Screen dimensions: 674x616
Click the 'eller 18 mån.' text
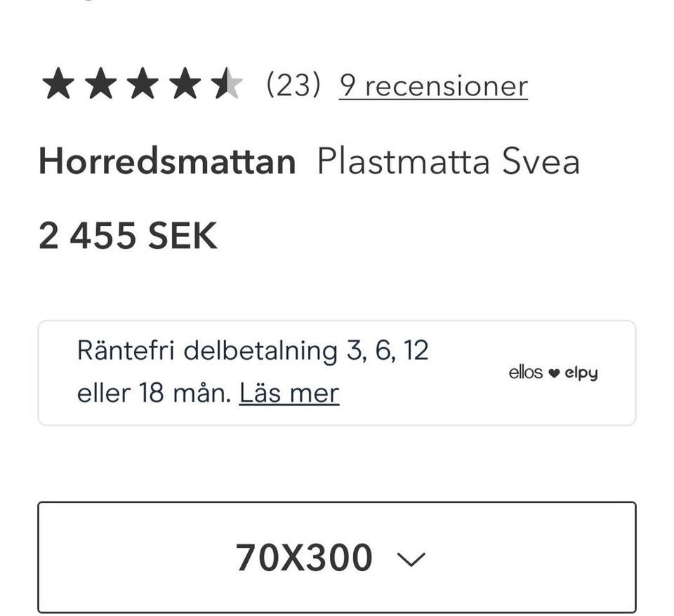tap(154, 393)
